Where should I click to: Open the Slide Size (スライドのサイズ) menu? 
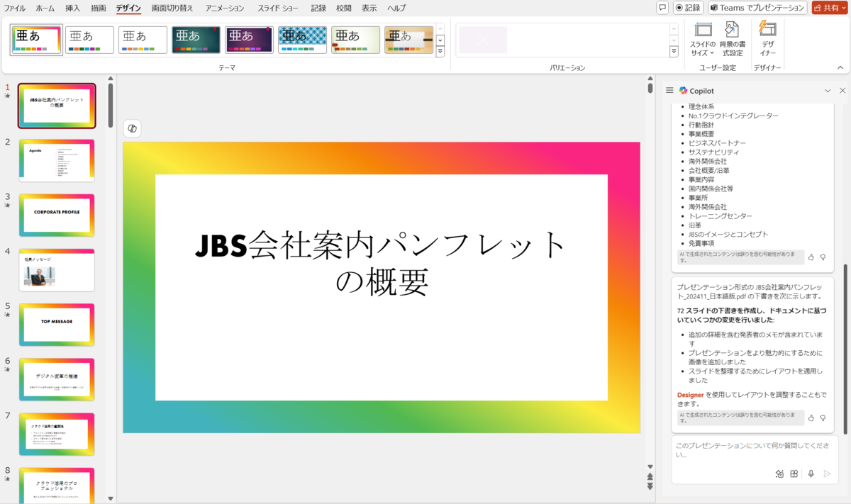point(703,40)
